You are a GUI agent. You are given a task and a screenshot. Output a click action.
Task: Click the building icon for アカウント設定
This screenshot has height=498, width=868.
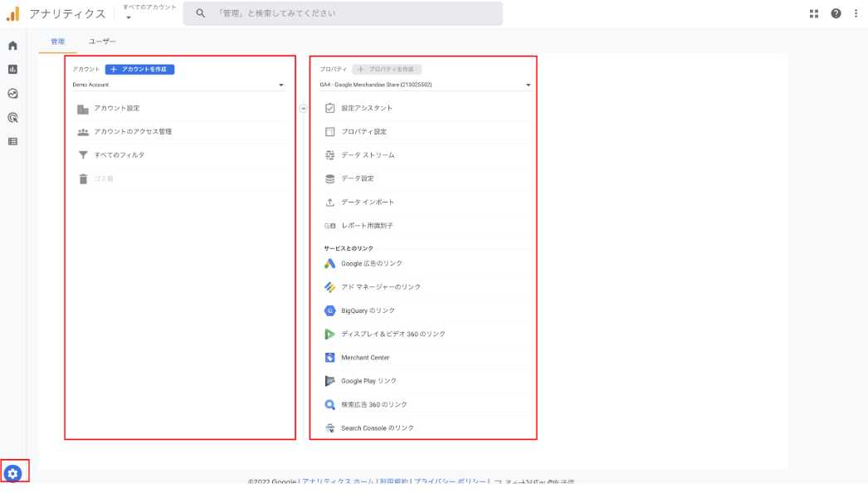83,109
